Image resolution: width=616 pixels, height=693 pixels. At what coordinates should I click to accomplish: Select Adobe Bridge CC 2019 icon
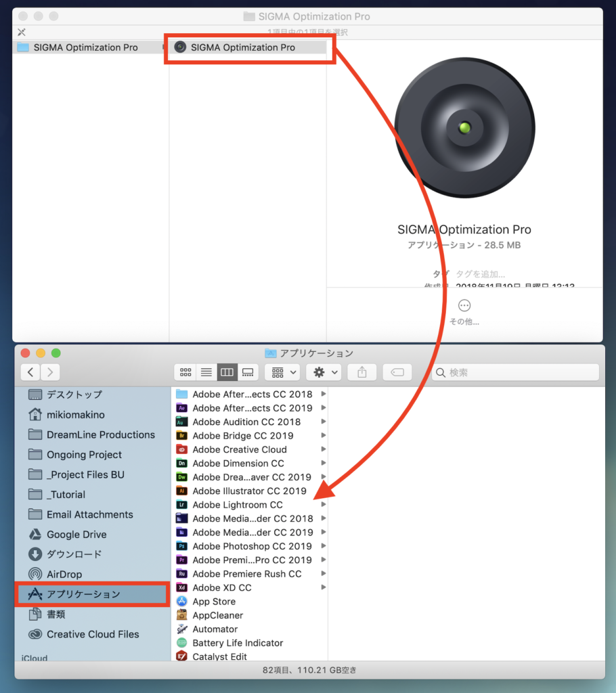tap(181, 435)
